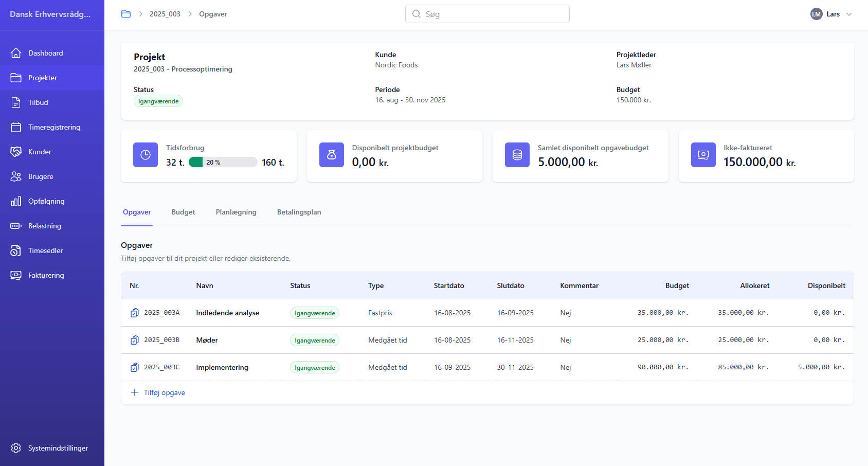Click the magnifier icon in search box
This screenshot has width=868, height=466.
click(x=417, y=14)
